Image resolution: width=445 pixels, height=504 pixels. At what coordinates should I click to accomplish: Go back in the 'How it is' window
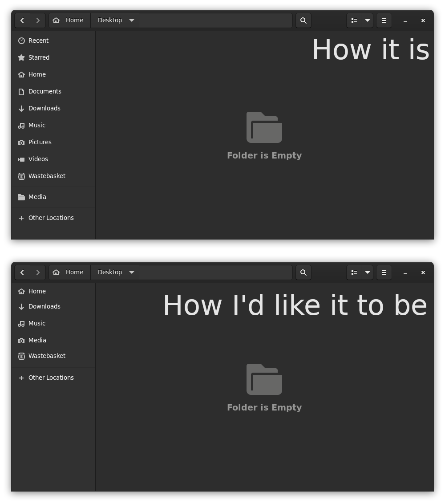pos(22,20)
